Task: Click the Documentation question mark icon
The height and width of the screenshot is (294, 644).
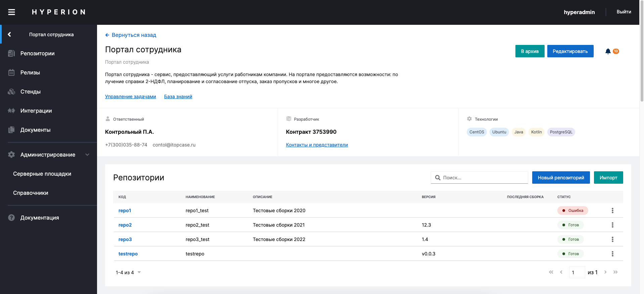Action: [11, 218]
